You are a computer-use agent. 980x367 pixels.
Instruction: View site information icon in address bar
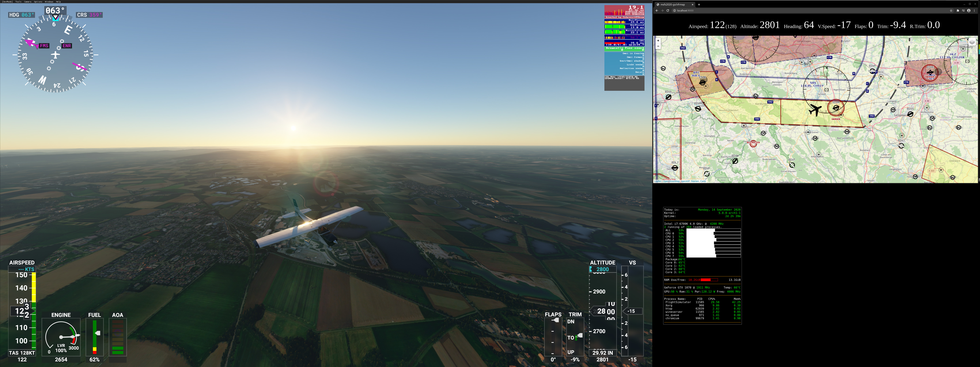pyautogui.click(x=675, y=11)
